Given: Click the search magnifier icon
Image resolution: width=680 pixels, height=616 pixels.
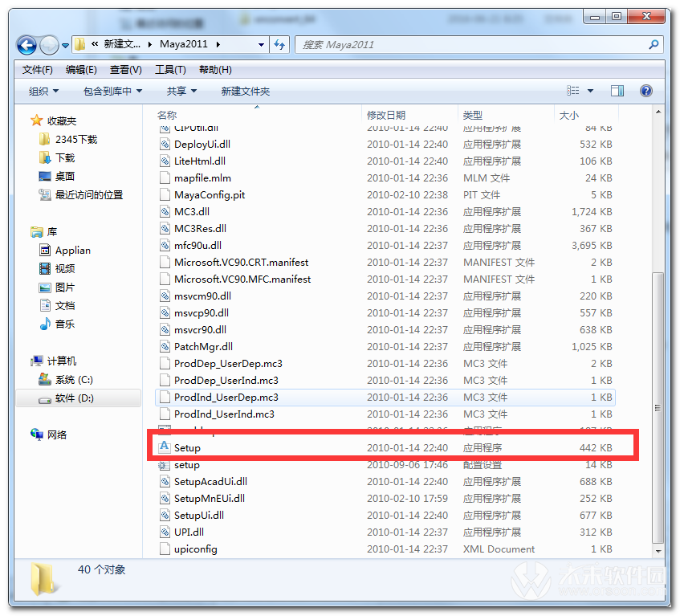Looking at the screenshot, I should (654, 44).
